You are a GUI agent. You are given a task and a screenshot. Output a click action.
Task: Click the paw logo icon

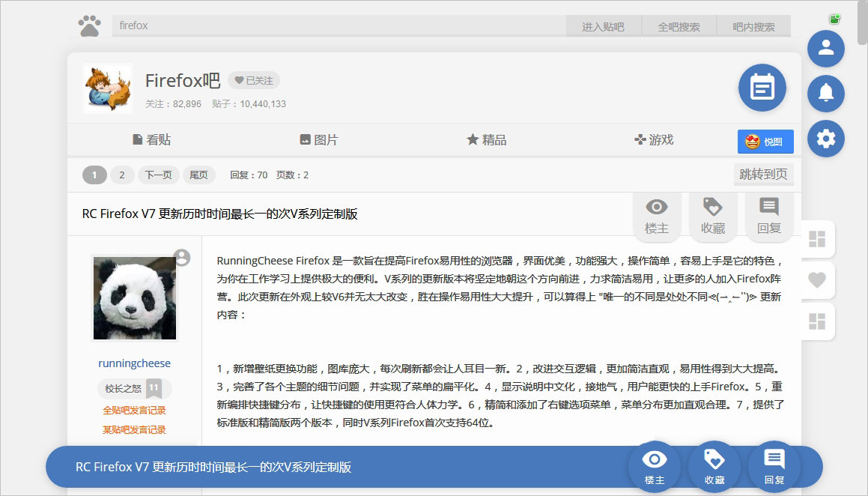point(90,25)
